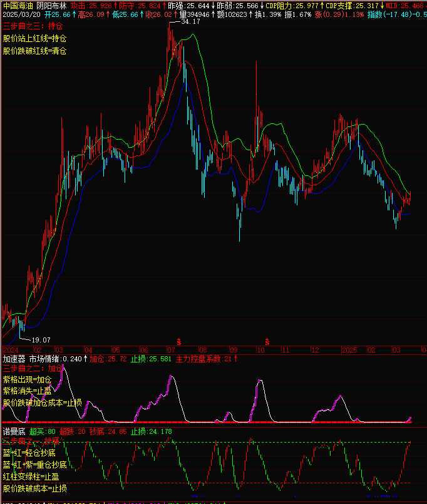Click the 超跌:20 value

pyautogui.click(x=73, y=431)
